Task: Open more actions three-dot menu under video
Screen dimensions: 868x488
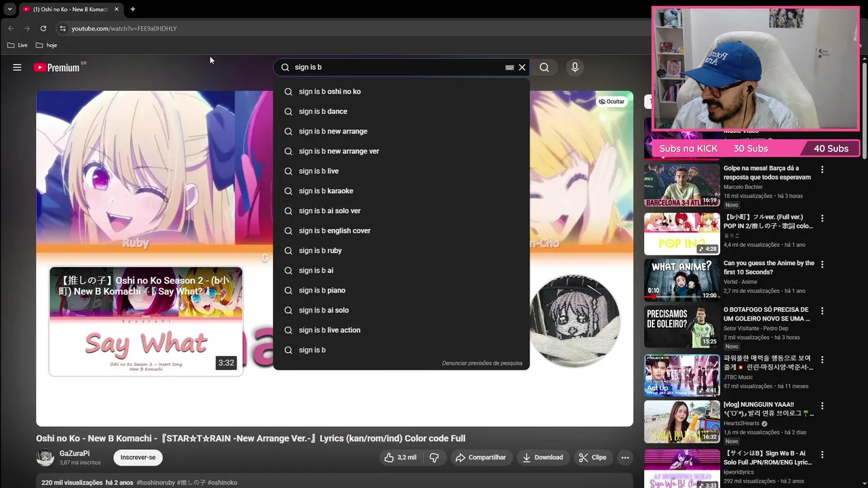Action: tap(625, 457)
